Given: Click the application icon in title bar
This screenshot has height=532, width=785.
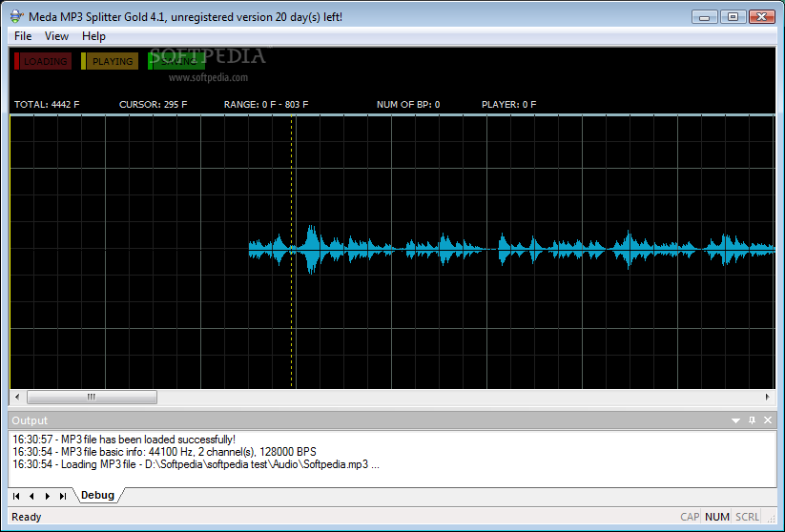Looking at the screenshot, I should [16, 16].
